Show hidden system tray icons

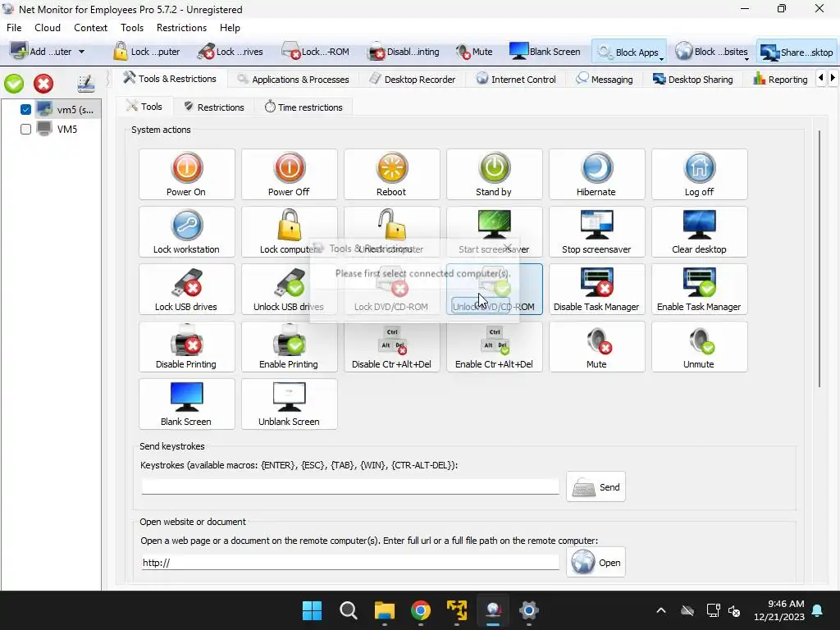[661, 610]
